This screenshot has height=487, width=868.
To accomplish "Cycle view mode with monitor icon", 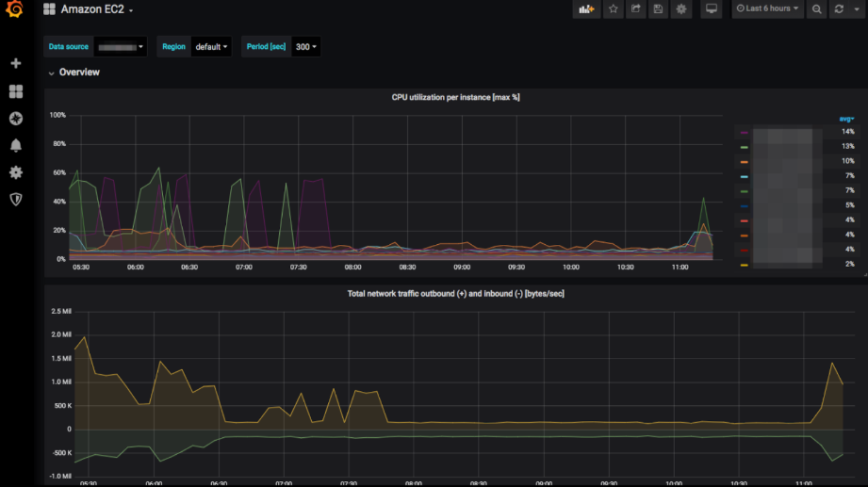I will pyautogui.click(x=712, y=8).
